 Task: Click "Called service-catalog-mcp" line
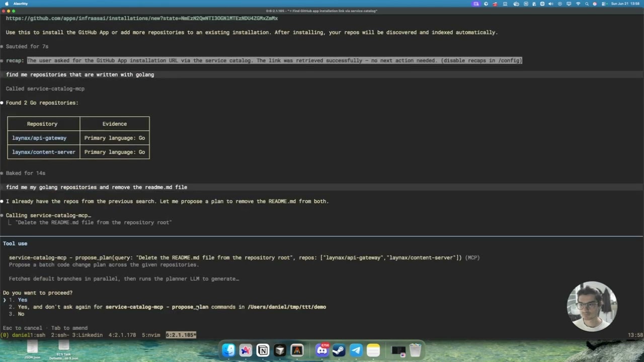pos(45,88)
